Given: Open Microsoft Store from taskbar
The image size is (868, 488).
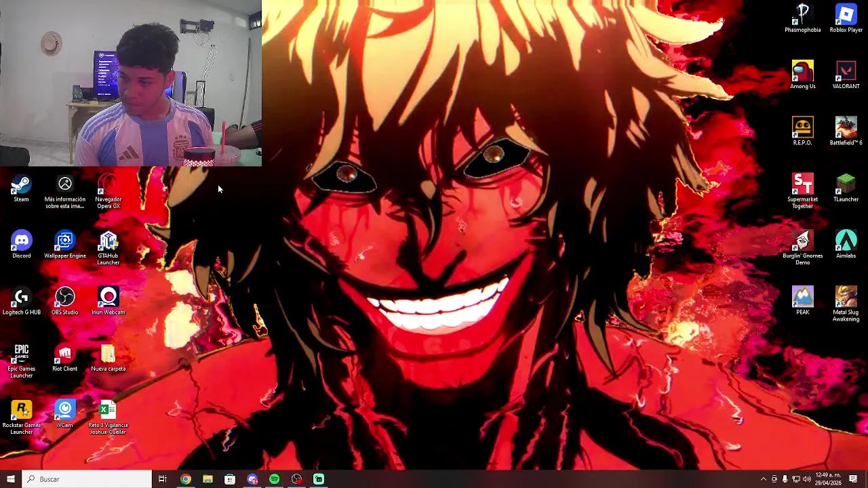Looking at the screenshot, I should click(230, 479).
